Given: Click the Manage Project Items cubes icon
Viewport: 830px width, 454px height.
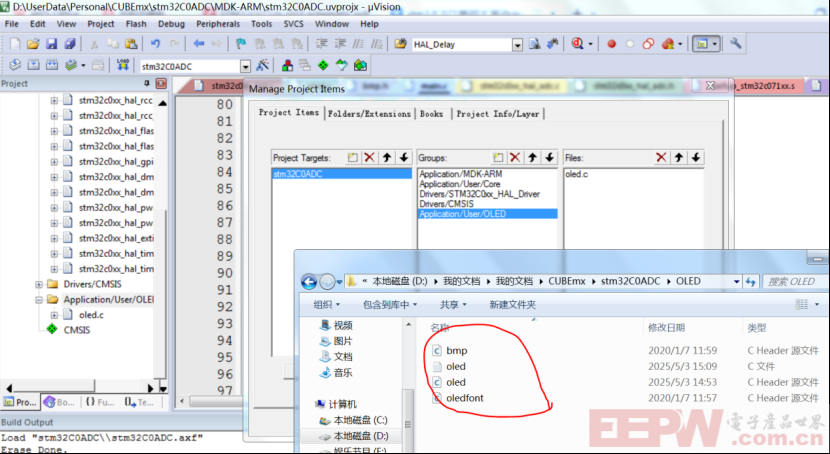Looking at the screenshot, I should 287,66.
